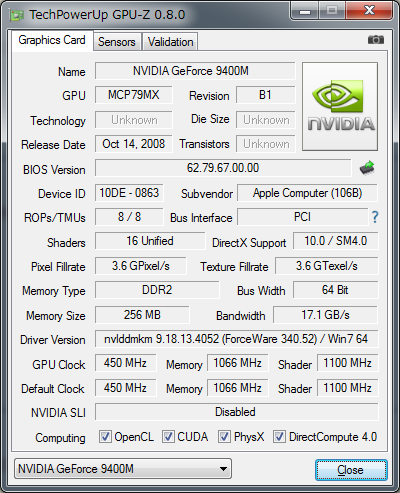Switch to the Sensors tab

click(117, 42)
